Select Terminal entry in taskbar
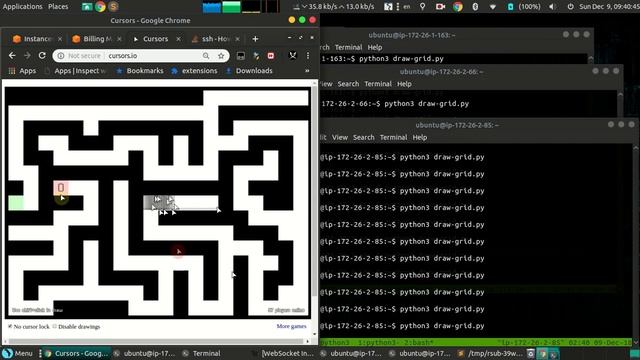Viewport: 640px width, 360px height. point(202,353)
